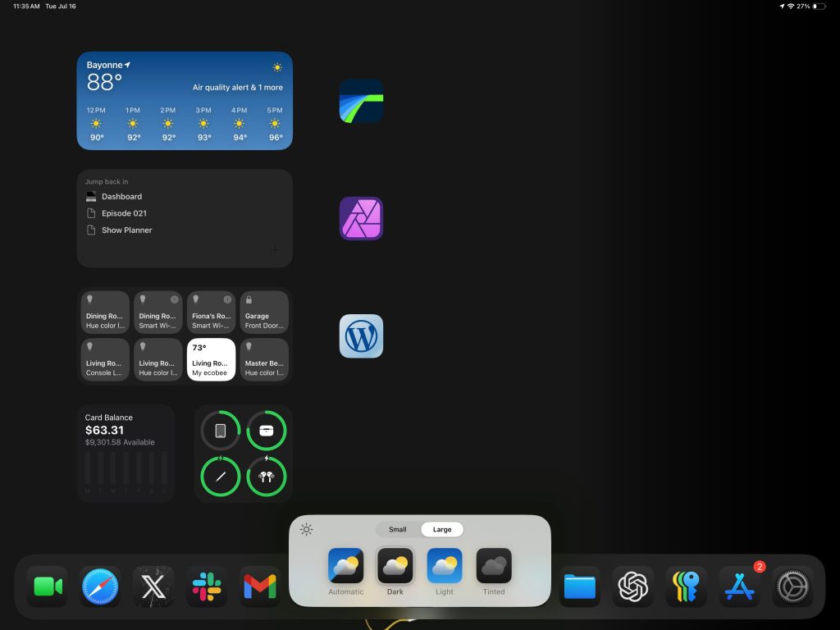The image size is (840, 630).
Task: Open the WordPress app
Action: click(361, 336)
